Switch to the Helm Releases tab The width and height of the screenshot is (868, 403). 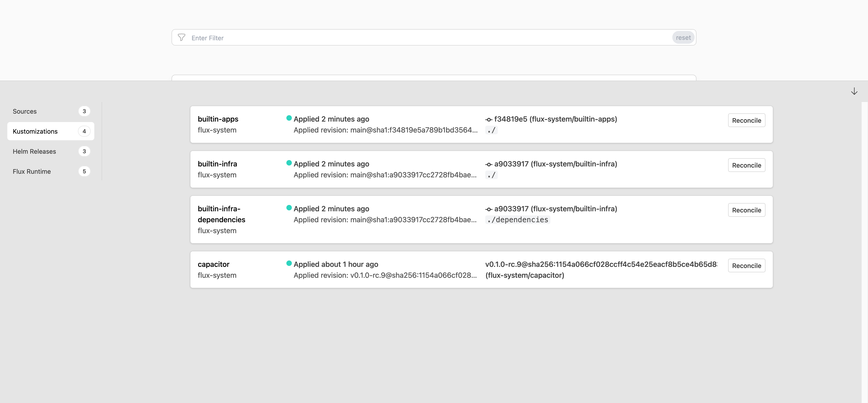click(x=34, y=151)
